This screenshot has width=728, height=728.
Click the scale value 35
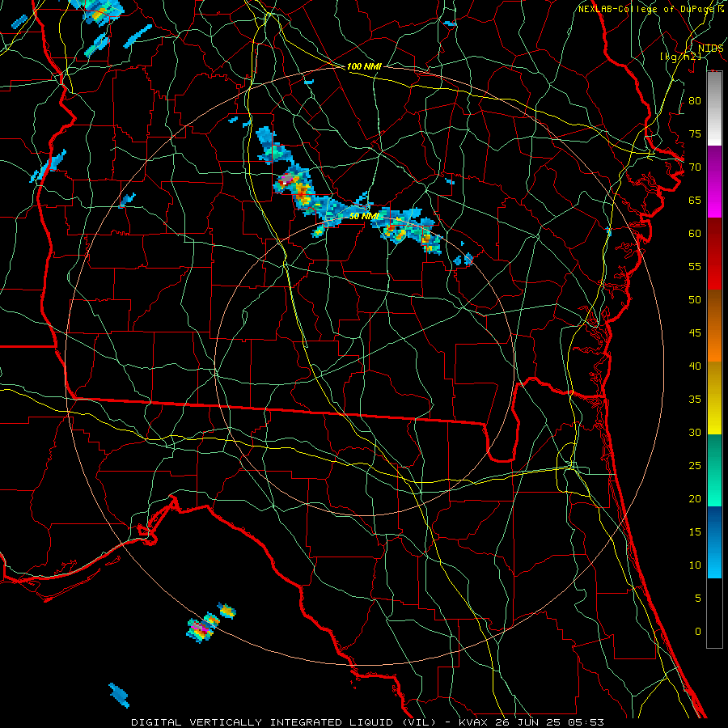695,400
